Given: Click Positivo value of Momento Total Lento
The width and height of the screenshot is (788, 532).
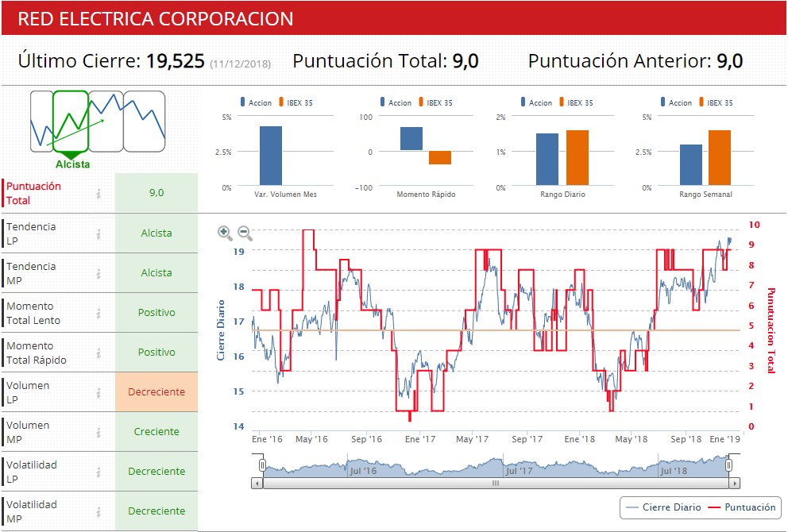Looking at the screenshot, I should pos(156,313).
